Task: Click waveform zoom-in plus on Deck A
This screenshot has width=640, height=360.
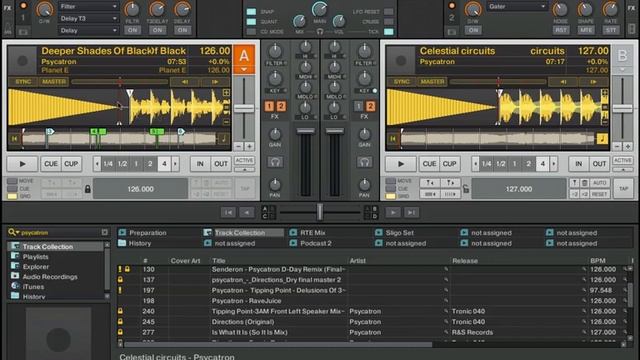Action: pos(226,93)
